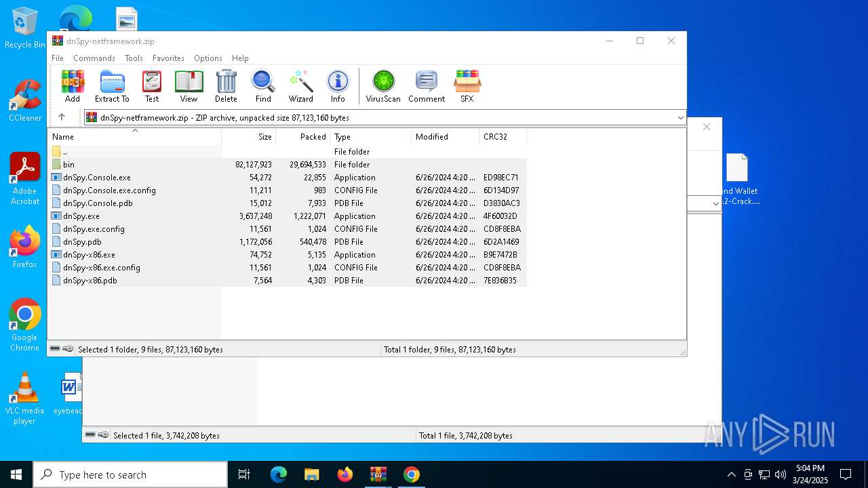Image resolution: width=868 pixels, height=488 pixels.
Task: Open the Favorites menu
Action: tap(168, 58)
